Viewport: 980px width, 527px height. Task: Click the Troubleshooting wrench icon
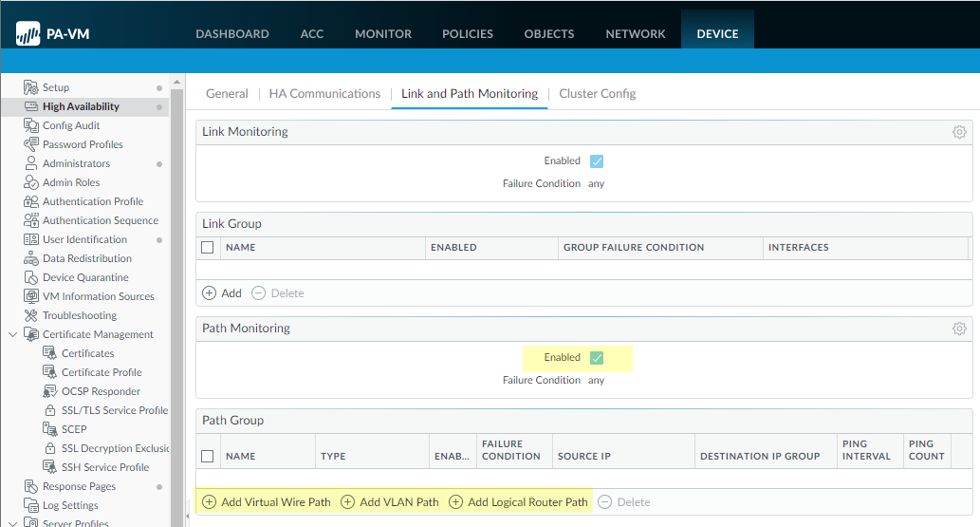click(30, 315)
